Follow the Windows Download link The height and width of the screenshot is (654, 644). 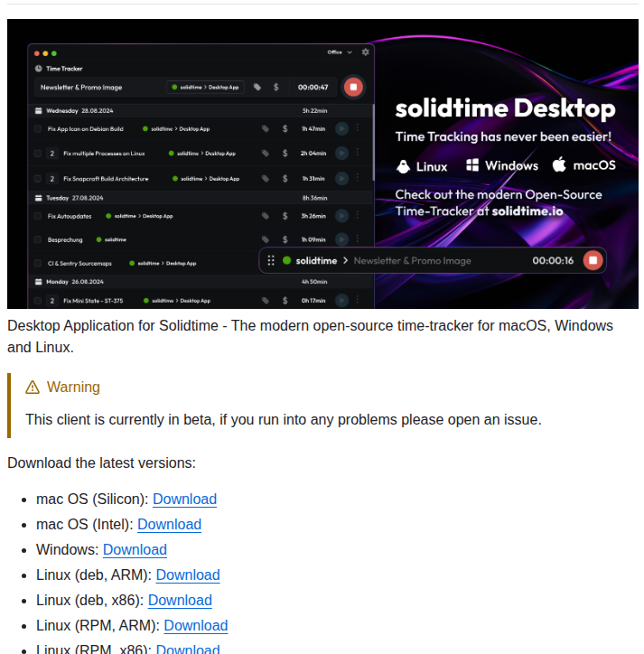tap(135, 550)
